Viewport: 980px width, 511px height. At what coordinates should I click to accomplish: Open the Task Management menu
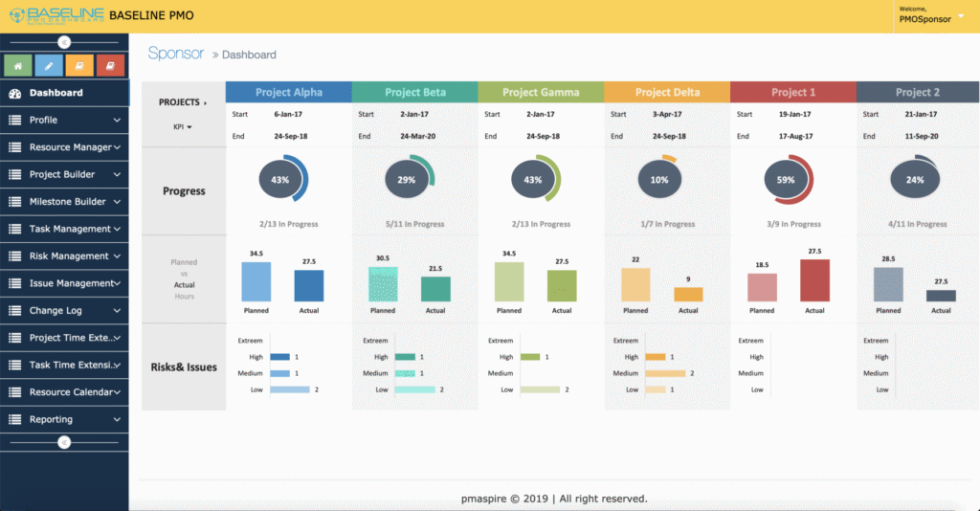tap(69, 230)
